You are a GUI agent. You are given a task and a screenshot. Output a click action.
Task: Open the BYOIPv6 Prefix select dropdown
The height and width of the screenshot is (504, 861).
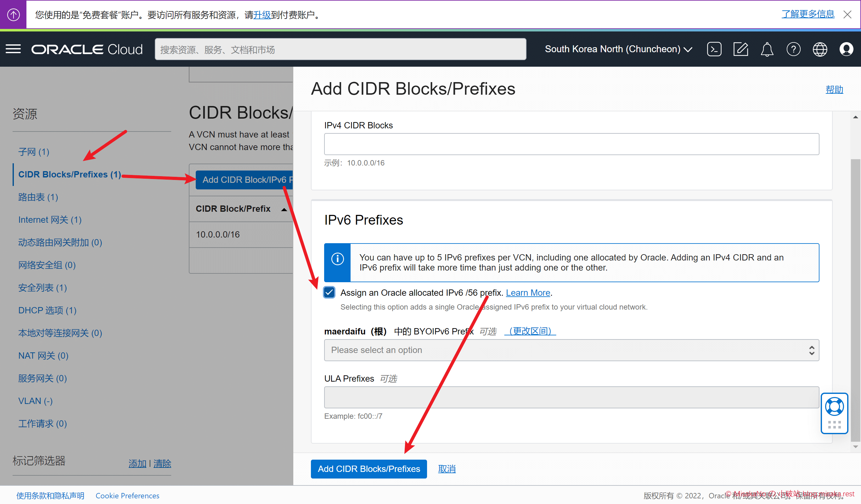click(x=571, y=350)
